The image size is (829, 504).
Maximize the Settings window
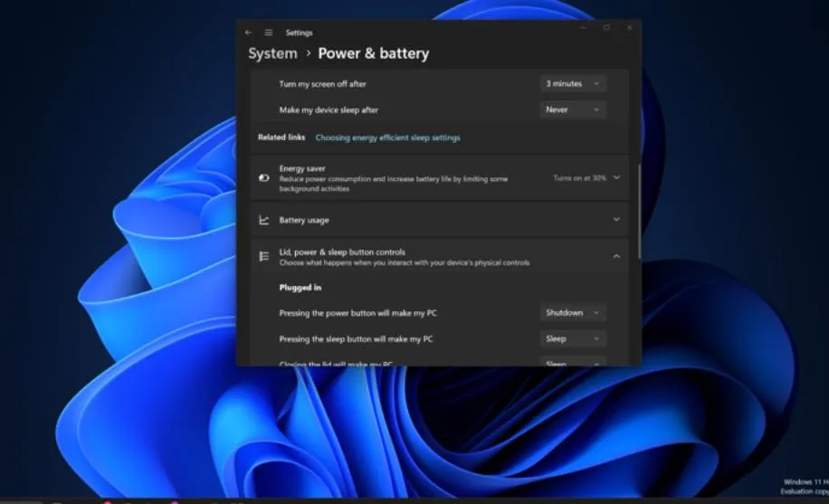(x=606, y=28)
